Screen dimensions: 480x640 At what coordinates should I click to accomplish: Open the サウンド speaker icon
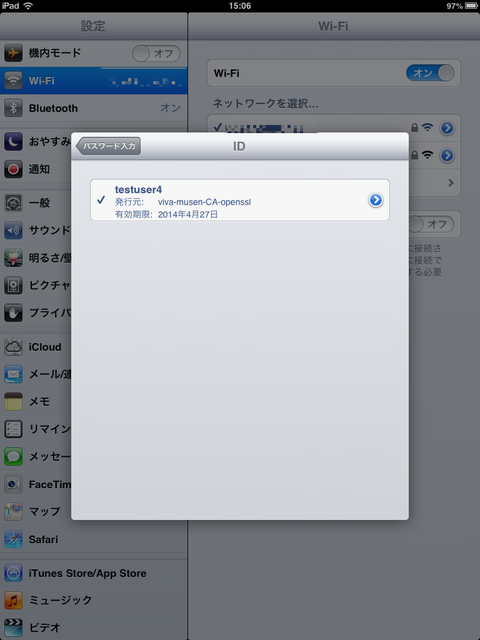13,230
